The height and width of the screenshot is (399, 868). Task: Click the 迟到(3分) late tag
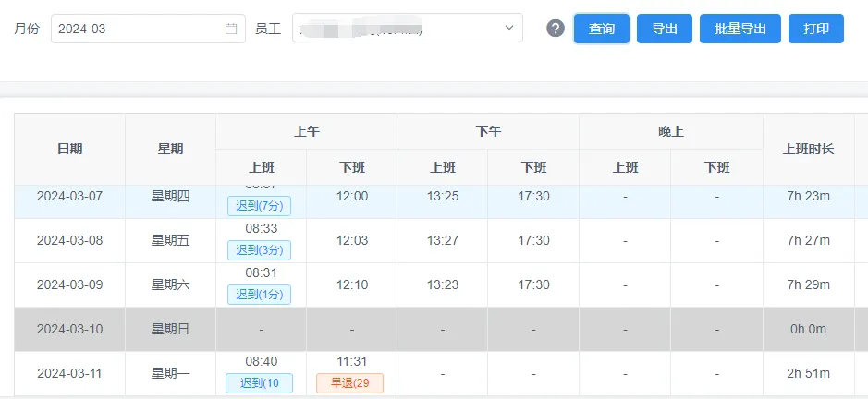(259, 250)
